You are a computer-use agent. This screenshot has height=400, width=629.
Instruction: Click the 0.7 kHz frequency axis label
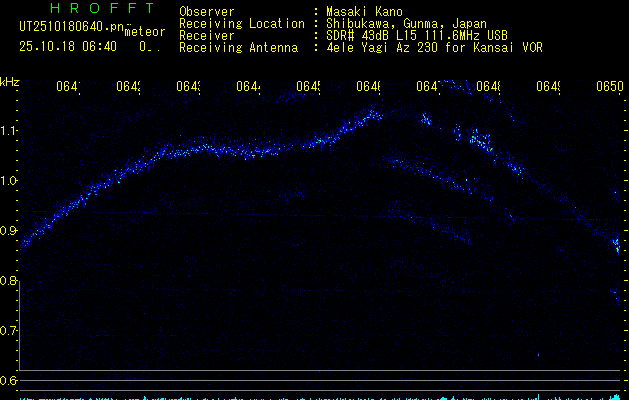coord(7,331)
